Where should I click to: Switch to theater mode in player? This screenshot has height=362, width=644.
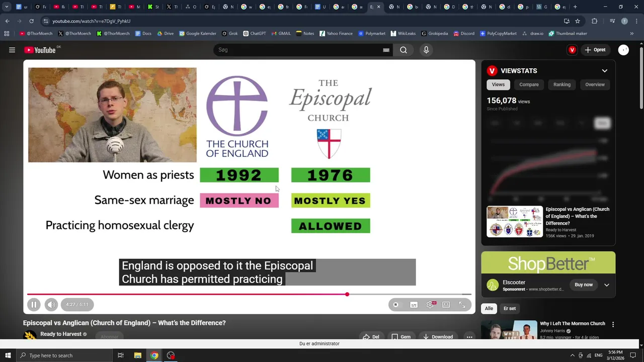(x=446, y=305)
